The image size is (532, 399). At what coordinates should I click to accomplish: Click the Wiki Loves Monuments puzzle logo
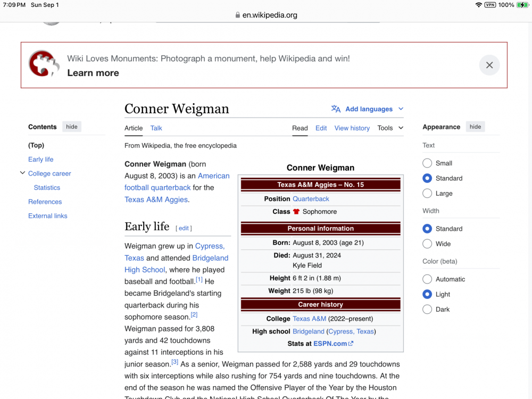click(x=43, y=64)
